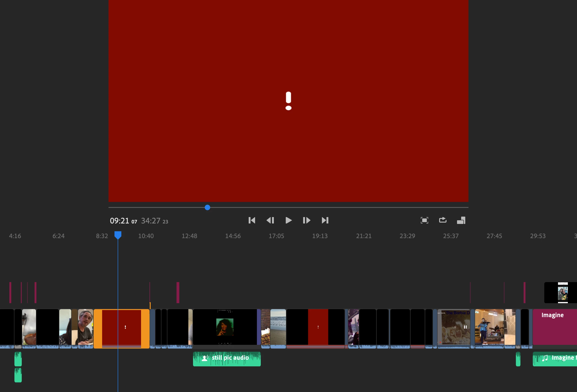Jump to previous edit point
The width and height of the screenshot is (577, 392).
click(x=252, y=220)
